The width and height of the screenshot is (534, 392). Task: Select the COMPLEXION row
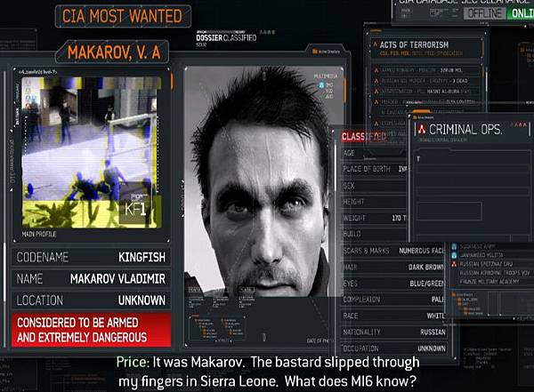(393, 300)
